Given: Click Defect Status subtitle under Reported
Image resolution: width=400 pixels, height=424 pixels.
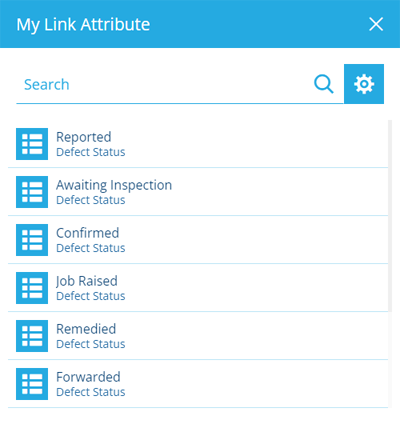Looking at the screenshot, I should (91, 152).
